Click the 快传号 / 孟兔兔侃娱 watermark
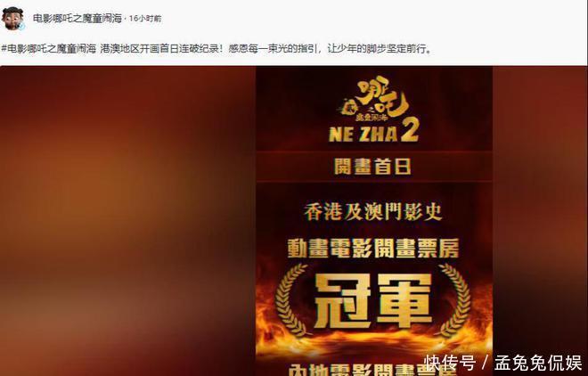 [503, 363]
